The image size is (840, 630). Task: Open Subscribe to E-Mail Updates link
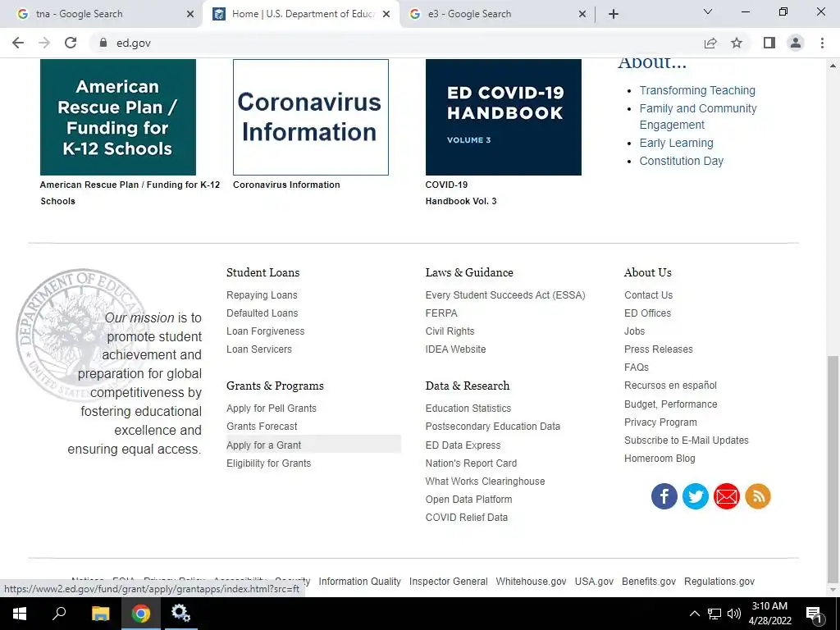pyautogui.click(x=687, y=440)
